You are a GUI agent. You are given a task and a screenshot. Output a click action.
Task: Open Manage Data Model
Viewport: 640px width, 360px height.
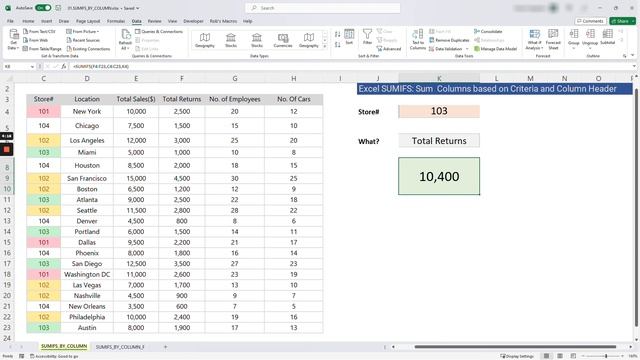click(496, 49)
